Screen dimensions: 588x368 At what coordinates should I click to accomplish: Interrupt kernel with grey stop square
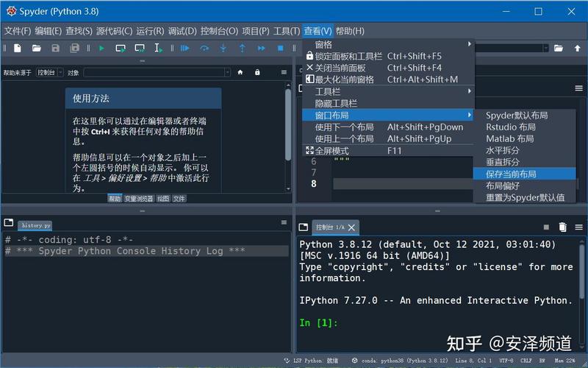[546, 227]
